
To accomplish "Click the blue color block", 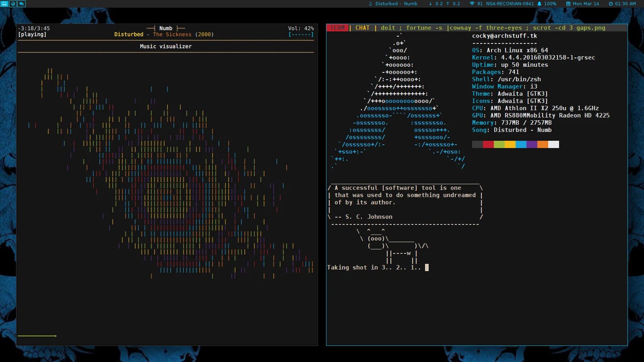I will pyautogui.click(x=521, y=144).
